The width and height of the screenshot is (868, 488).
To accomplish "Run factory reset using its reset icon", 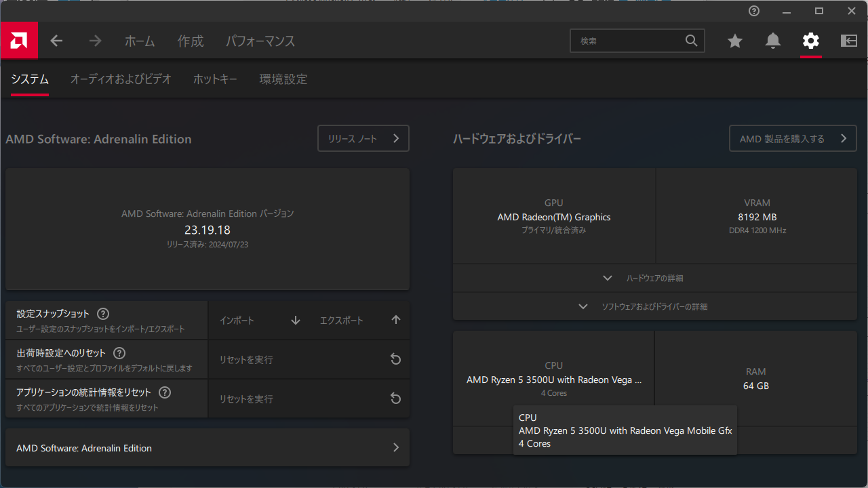I will [x=396, y=360].
